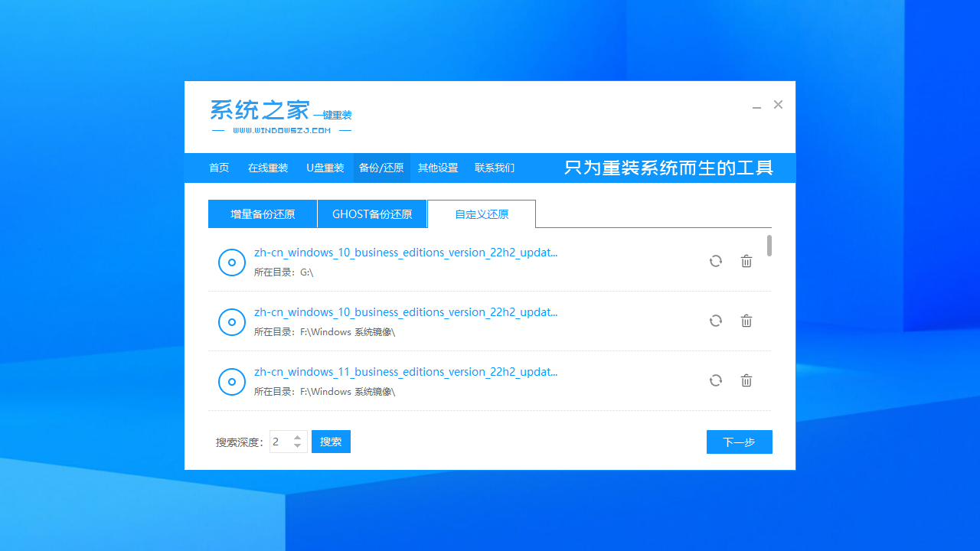Image resolution: width=980 pixels, height=551 pixels.
Task: Select the first Windows 10 image radio circle
Action: click(x=232, y=262)
